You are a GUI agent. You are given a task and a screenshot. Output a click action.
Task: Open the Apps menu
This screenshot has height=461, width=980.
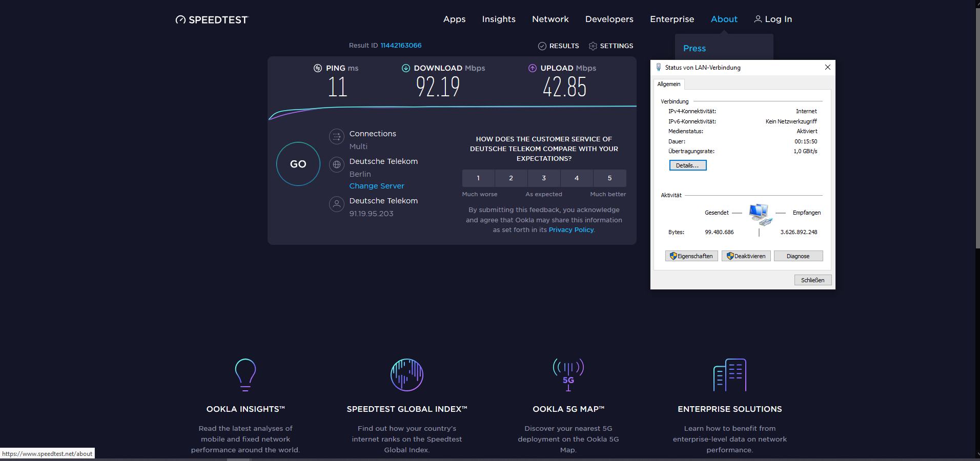coord(455,19)
